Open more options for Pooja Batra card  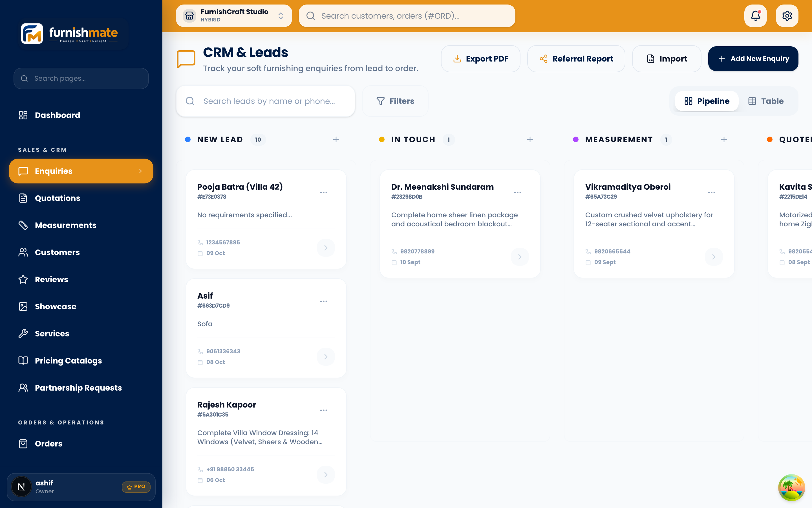(x=323, y=192)
